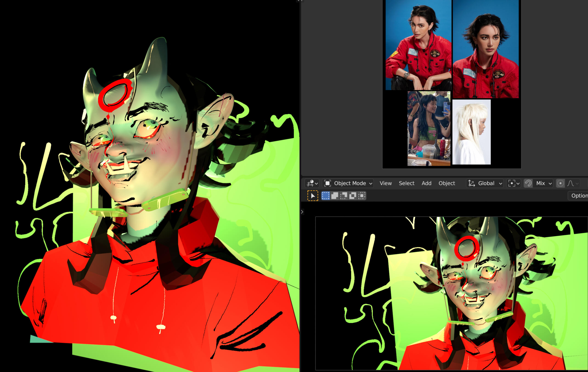
Task: Choose Intersect Selection mode icon
Action: pos(362,196)
